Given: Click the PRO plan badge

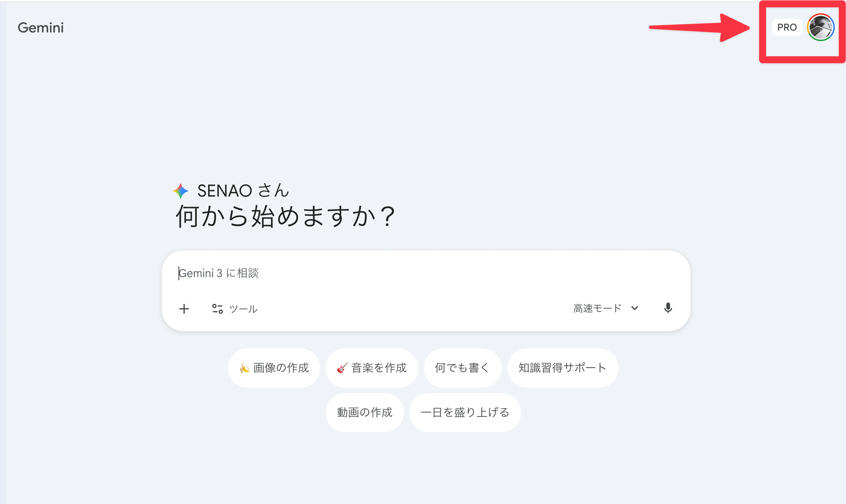Looking at the screenshot, I should coord(787,28).
